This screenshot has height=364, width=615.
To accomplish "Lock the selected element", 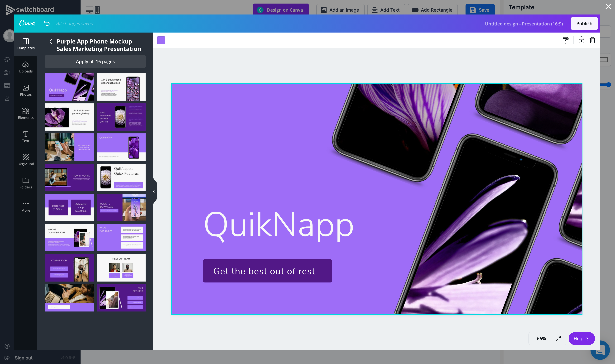I will pyautogui.click(x=581, y=40).
